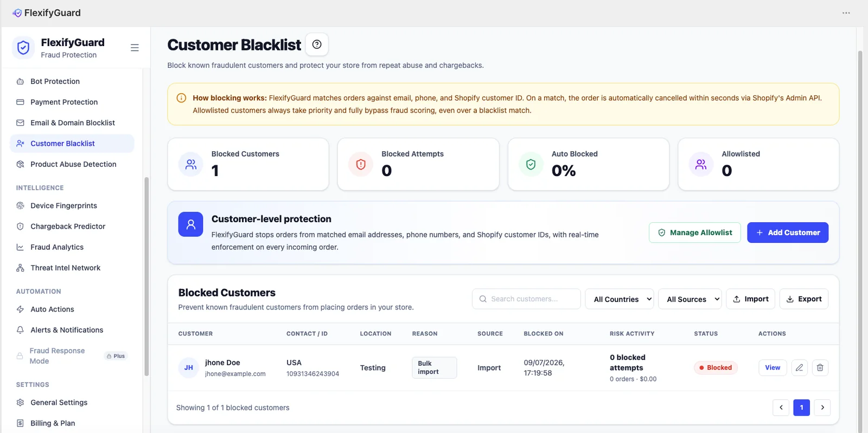Viewport: 868px width, 433px height.
Task: Click the Manage Allowlist button
Action: pyautogui.click(x=695, y=232)
